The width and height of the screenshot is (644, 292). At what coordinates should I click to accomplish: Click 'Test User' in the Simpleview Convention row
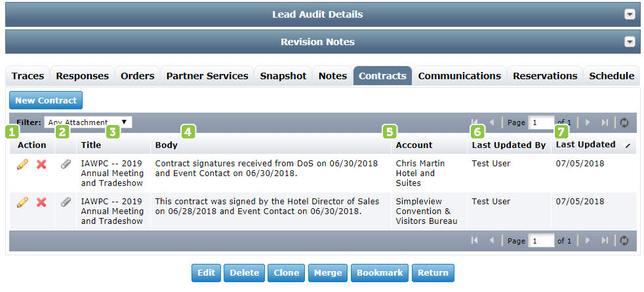[x=491, y=202]
